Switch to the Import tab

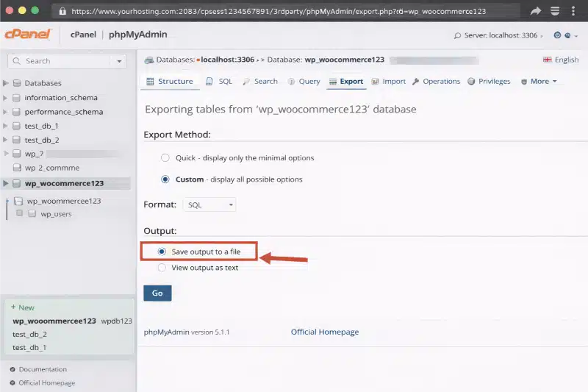coord(389,82)
